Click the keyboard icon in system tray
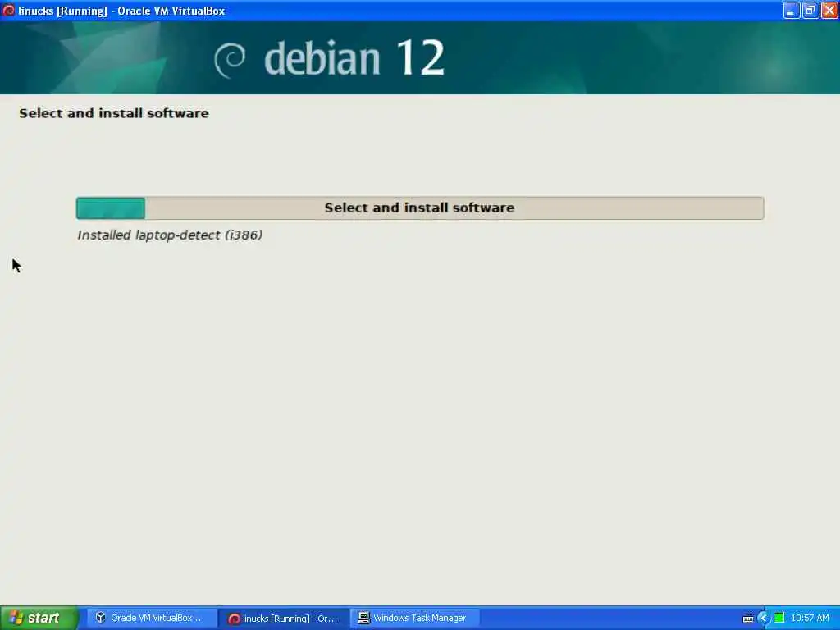This screenshot has width=840, height=630. [748, 619]
